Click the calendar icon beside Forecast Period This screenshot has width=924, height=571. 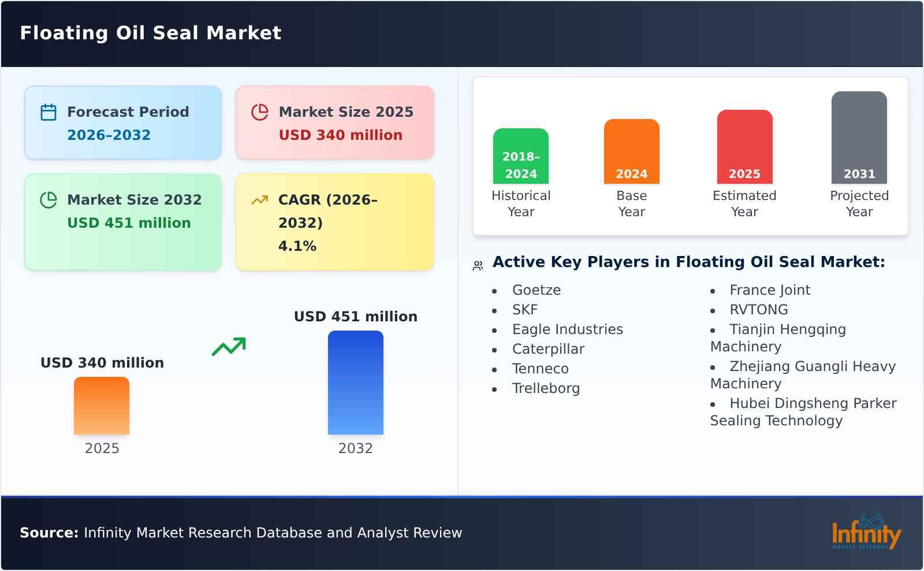click(x=49, y=112)
